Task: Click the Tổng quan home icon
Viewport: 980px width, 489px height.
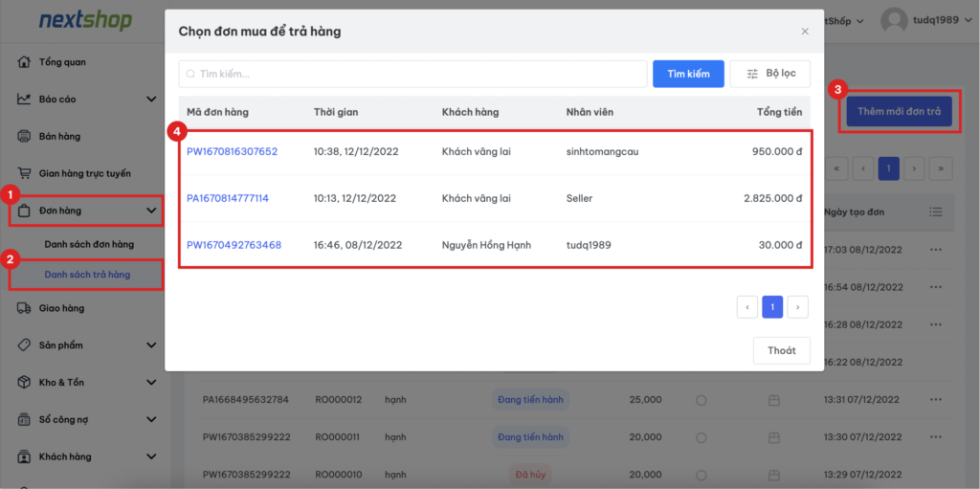Action: click(25, 62)
